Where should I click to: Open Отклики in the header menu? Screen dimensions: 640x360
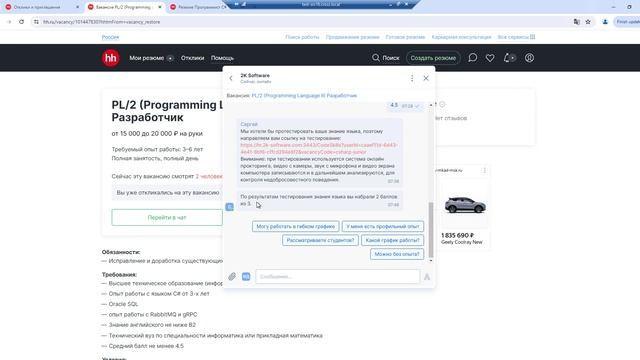[x=192, y=58]
